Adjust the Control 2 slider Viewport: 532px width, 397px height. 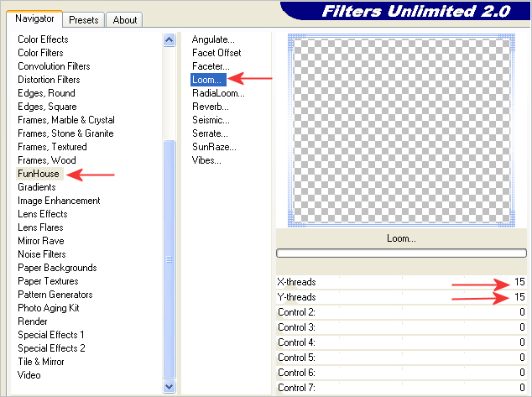pyautogui.click(x=401, y=312)
